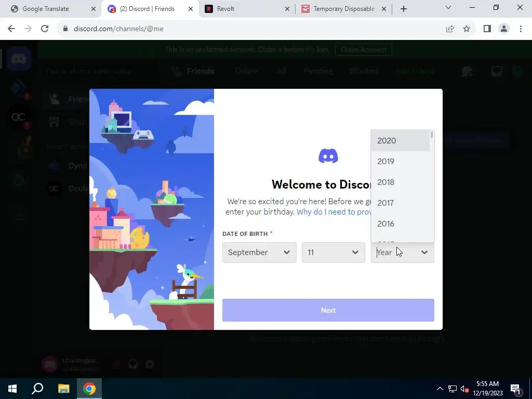Screen dimensions: 532x399
Task: Open Dyno direct message
Action: tap(68, 166)
